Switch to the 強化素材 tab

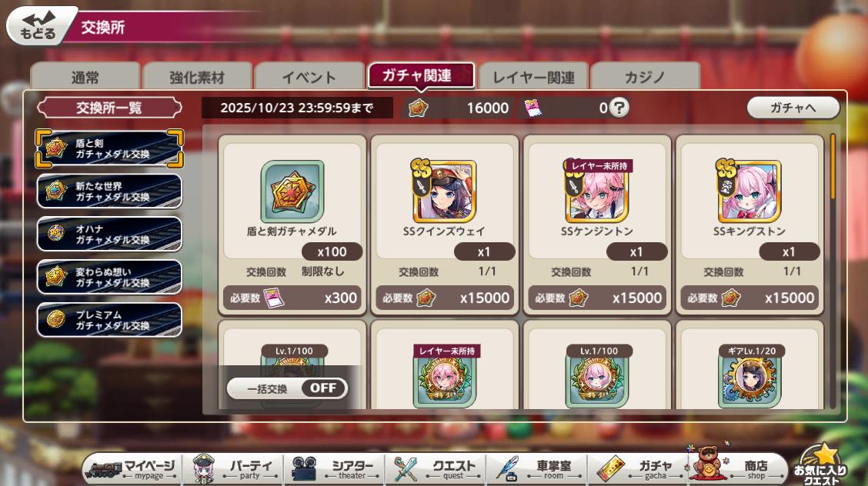(x=197, y=77)
